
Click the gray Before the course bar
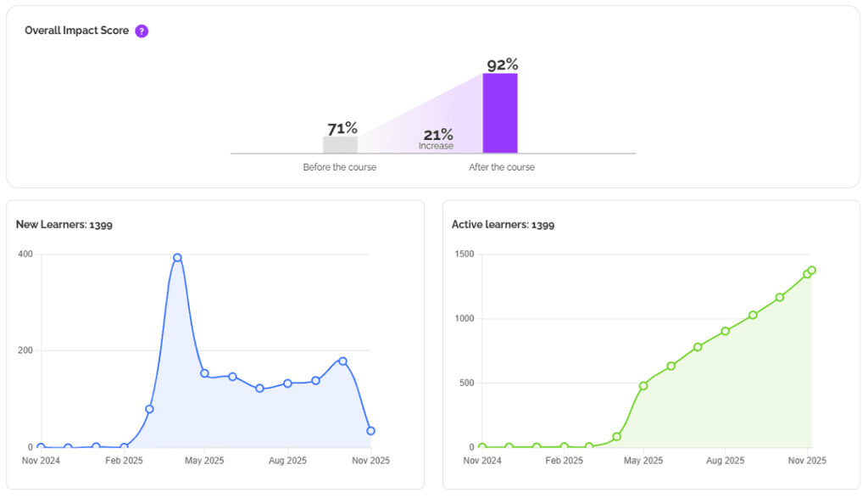(340, 145)
